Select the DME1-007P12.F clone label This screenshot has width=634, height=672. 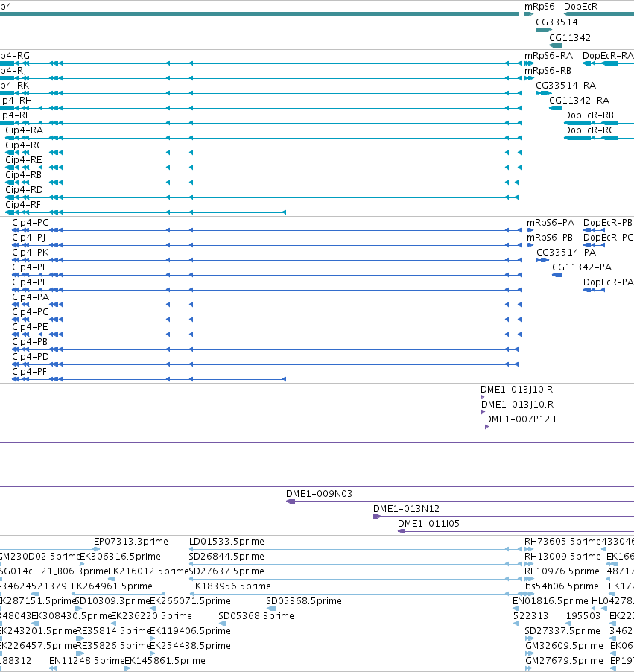522,419
